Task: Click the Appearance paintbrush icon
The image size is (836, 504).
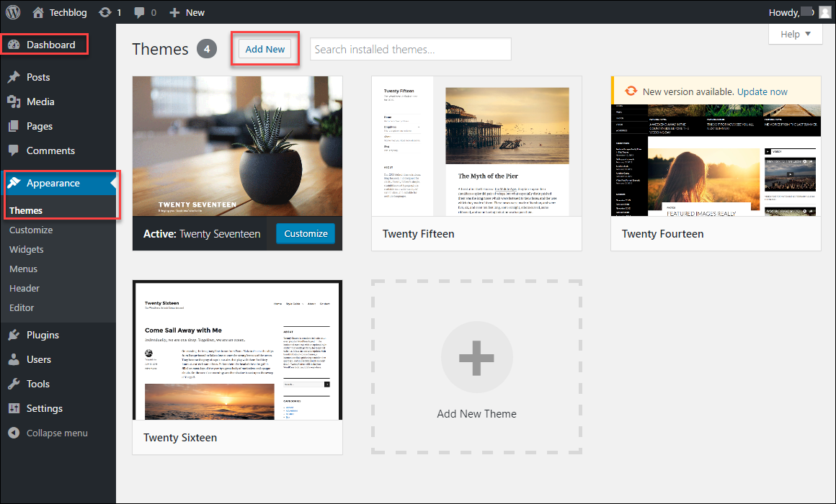Action: tap(14, 183)
